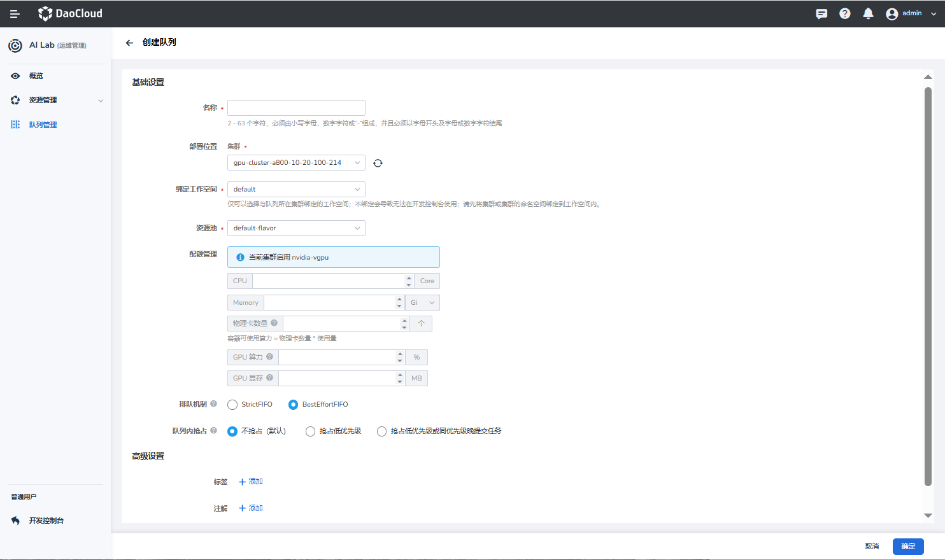Go to 队列管理 in sidebar

(x=43, y=125)
